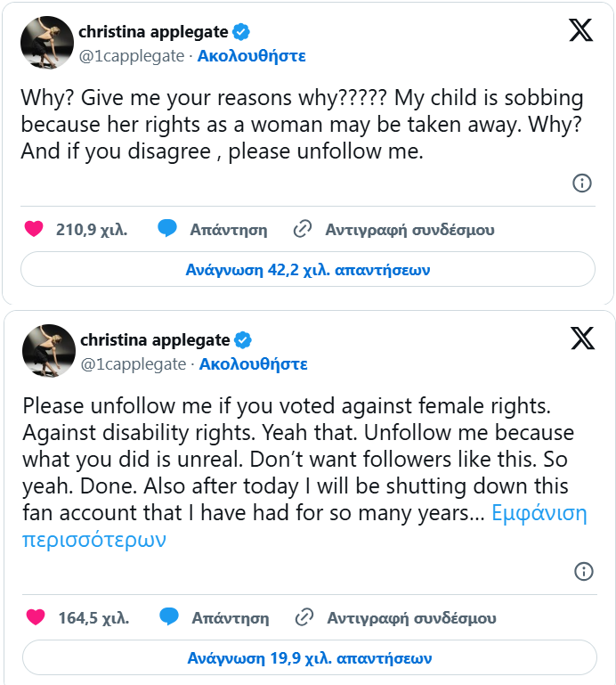The image size is (616, 685).
Task: Click christina applegate name in first tweet
Action: (153, 32)
